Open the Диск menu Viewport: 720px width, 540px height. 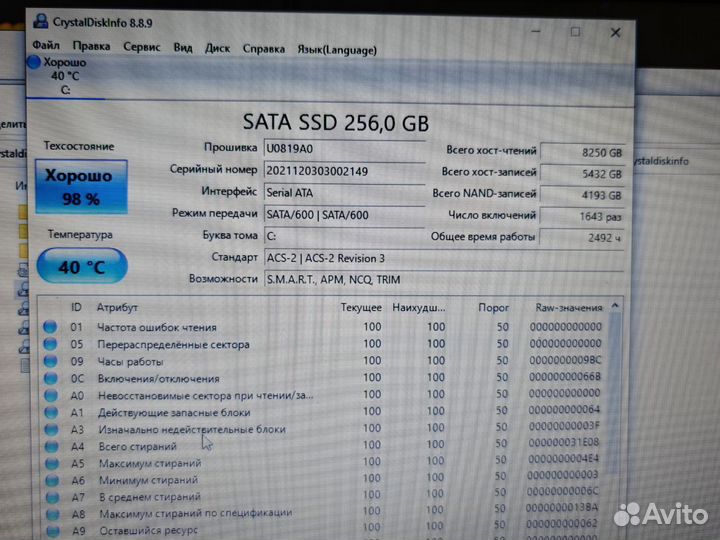point(217,48)
